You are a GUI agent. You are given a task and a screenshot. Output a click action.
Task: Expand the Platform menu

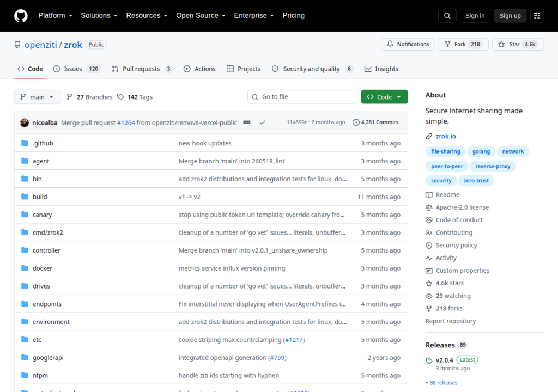(x=55, y=16)
